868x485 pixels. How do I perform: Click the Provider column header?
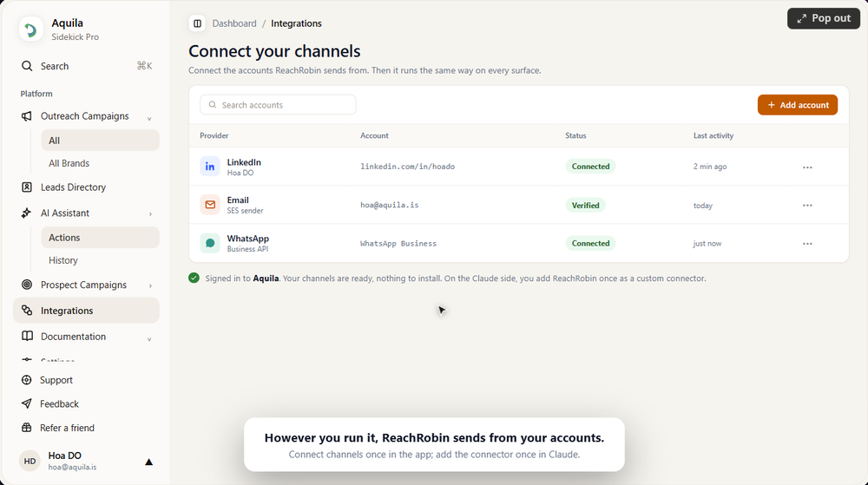214,135
